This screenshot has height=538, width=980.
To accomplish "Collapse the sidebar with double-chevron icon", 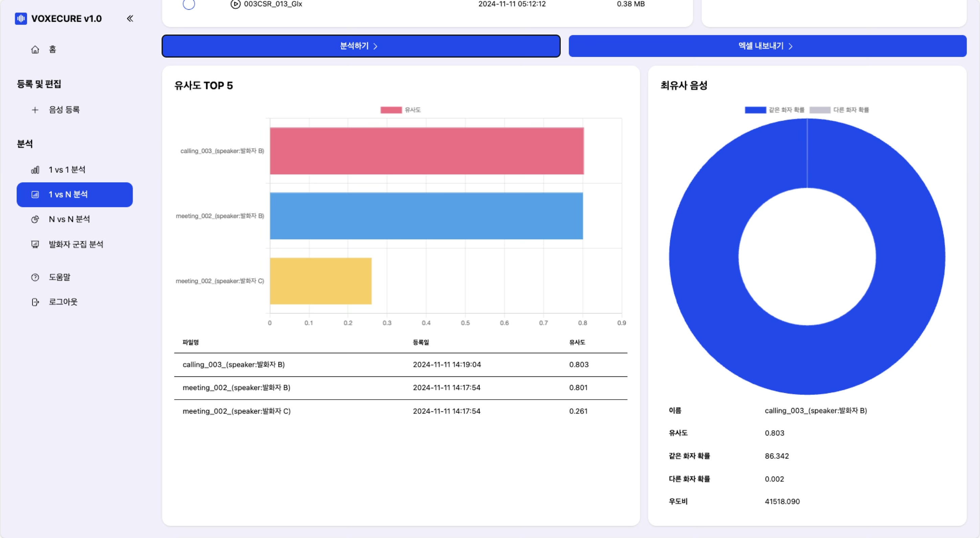I will [130, 19].
